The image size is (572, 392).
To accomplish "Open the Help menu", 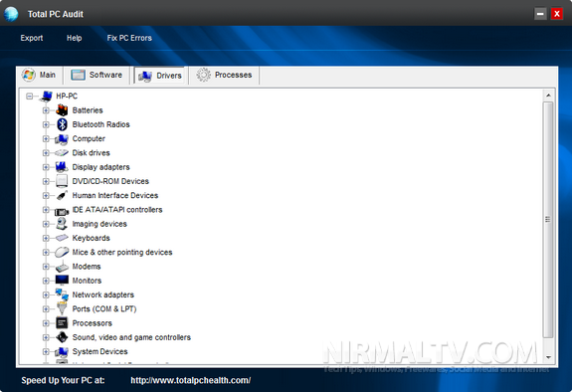I will click(x=74, y=38).
